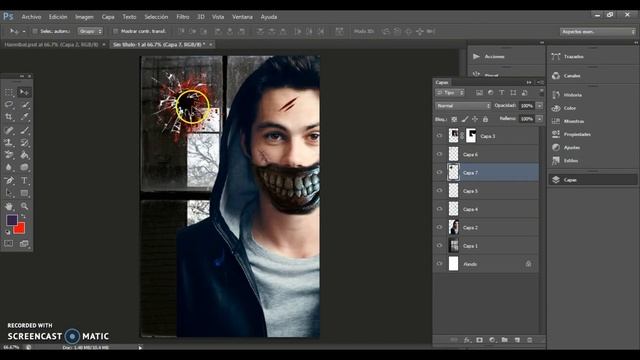Filter layers by type layers

(x=502, y=93)
